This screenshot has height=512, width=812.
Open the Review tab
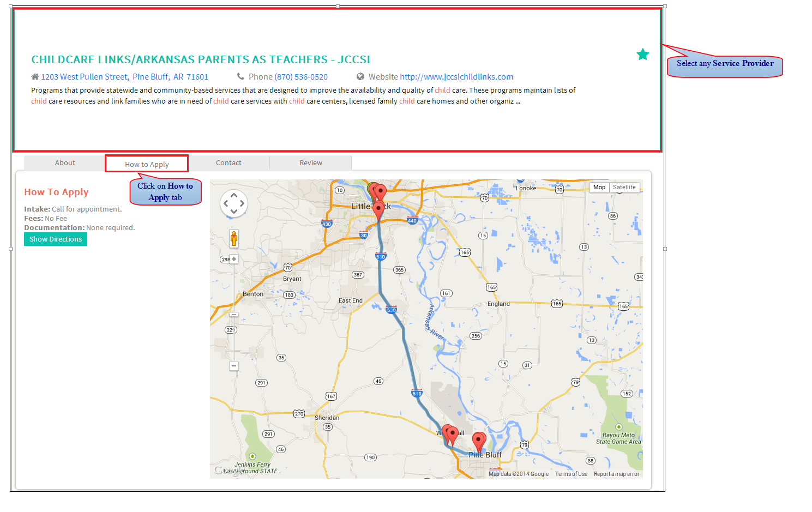pyautogui.click(x=311, y=163)
